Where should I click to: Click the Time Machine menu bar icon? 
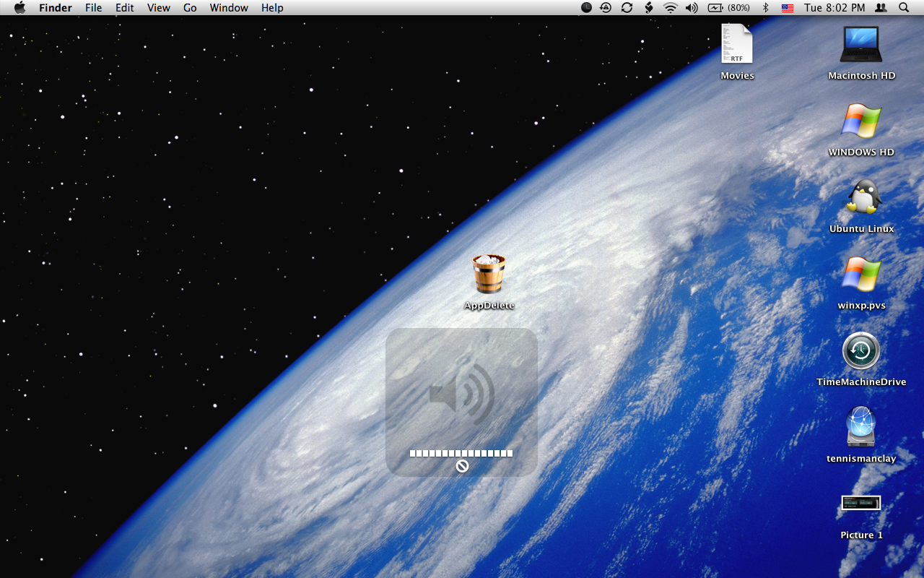pos(606,8)
